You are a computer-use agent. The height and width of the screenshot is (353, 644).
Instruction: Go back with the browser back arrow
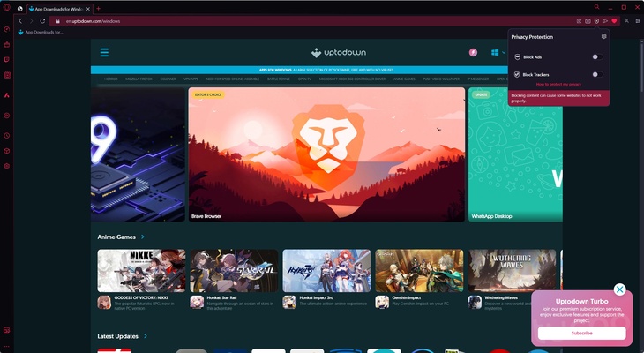20,21
